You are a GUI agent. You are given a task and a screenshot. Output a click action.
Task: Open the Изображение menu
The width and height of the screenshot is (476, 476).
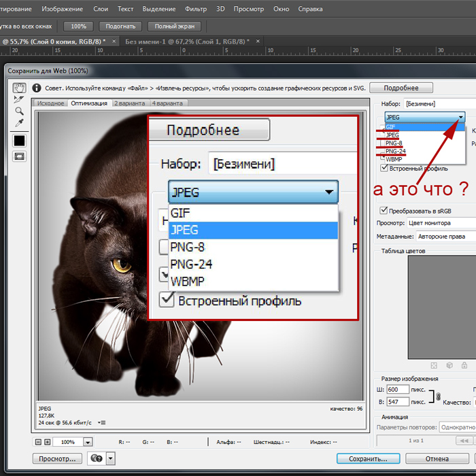tap(63, 9)
